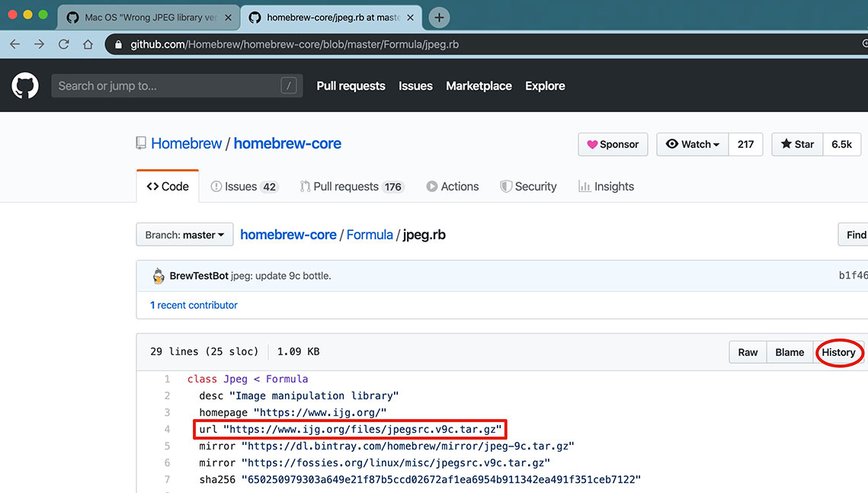The width and height of the screenshot is (868, 493).
Task: Click the 1 recent contributor link
Action: pos(194,305)
